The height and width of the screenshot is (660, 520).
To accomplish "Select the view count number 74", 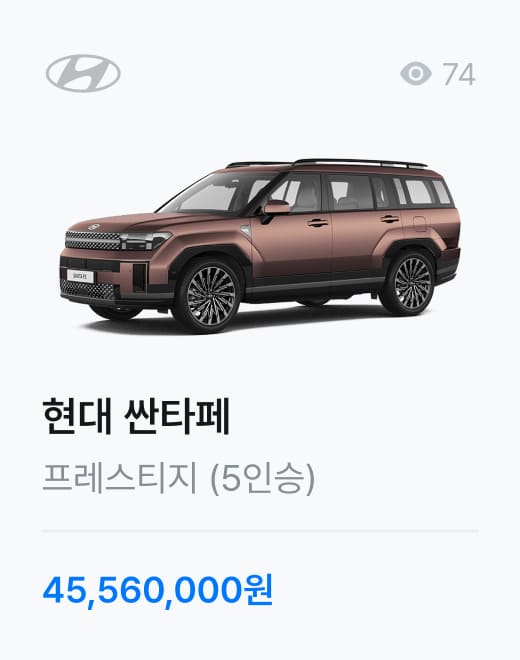I will 459,74.
